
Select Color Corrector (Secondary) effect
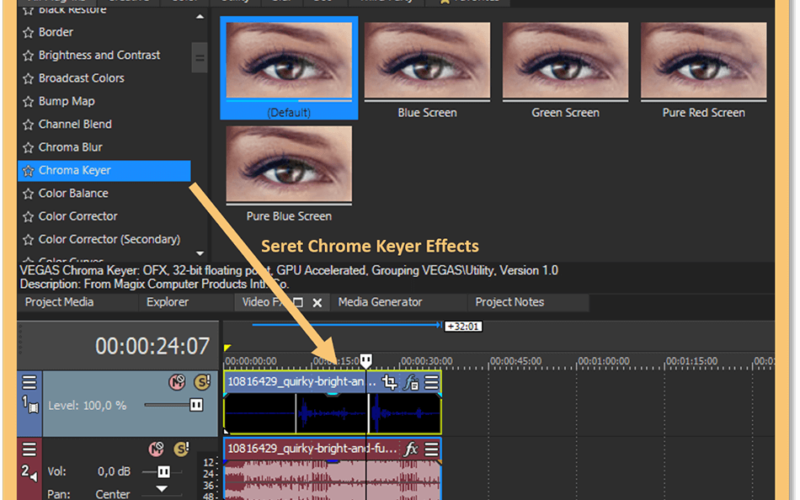pos(110,239)
